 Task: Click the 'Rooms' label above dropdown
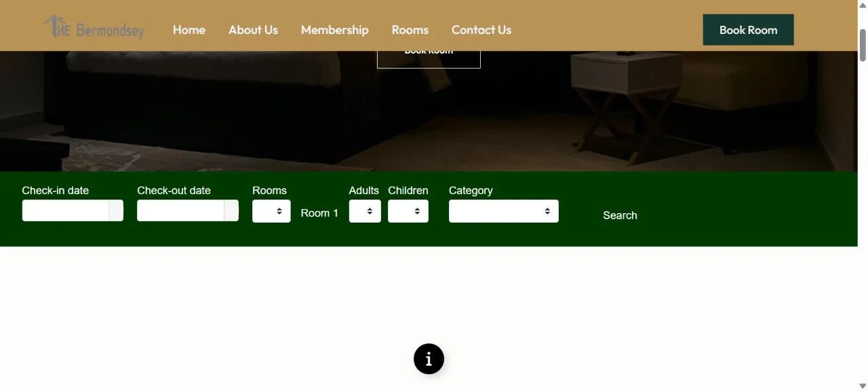[269, 191]
